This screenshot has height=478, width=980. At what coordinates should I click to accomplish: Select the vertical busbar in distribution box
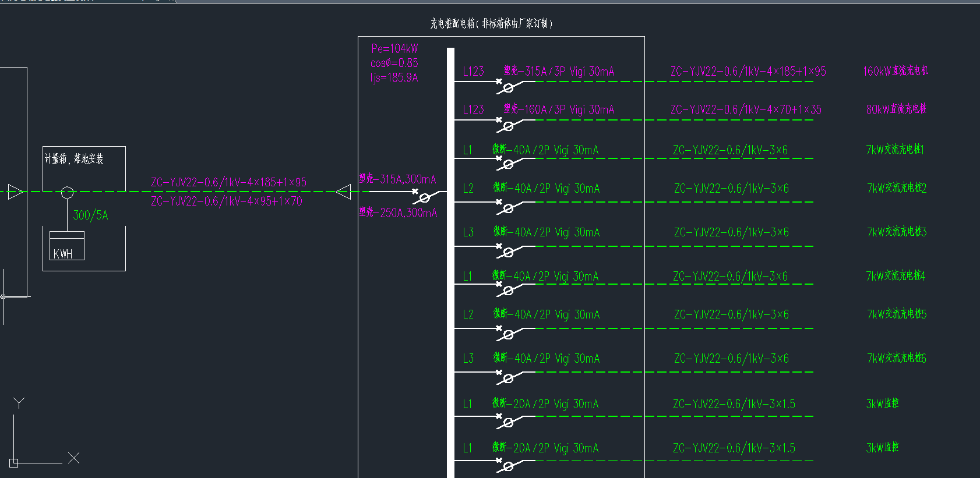pyautogui.click(x=450, y=262)
